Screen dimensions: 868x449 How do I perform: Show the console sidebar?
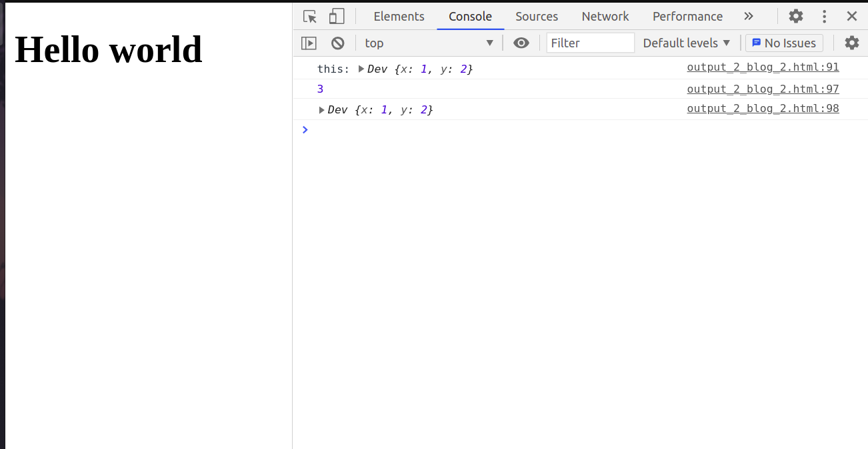pyautogui.click(x=309, y=43)
